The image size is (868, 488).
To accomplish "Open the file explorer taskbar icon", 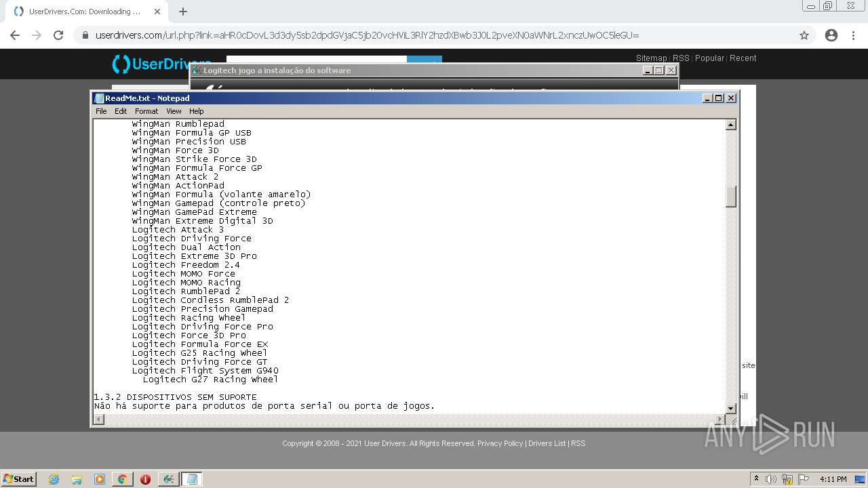I will pyautogui.click(x=77, y=479).
